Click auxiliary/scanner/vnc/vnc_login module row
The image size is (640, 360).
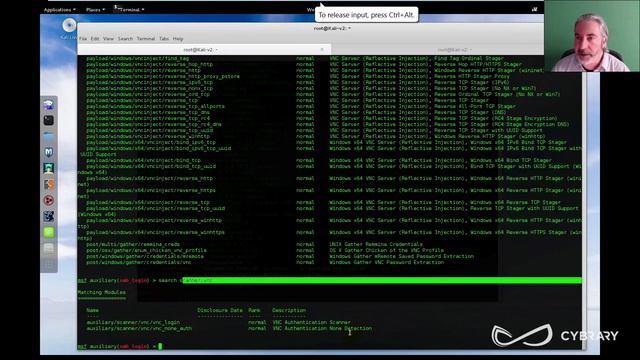[x=218, y=322]
